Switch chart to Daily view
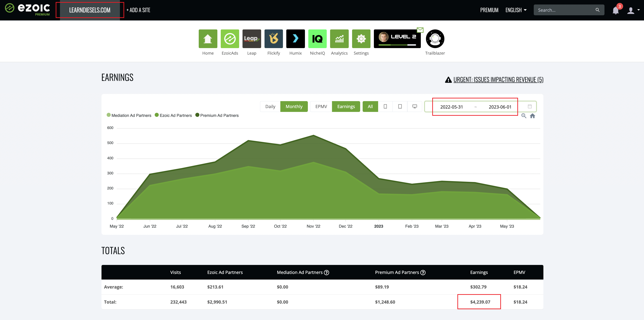This screenshot has height=320, width=644. click(x=270, y=107)
